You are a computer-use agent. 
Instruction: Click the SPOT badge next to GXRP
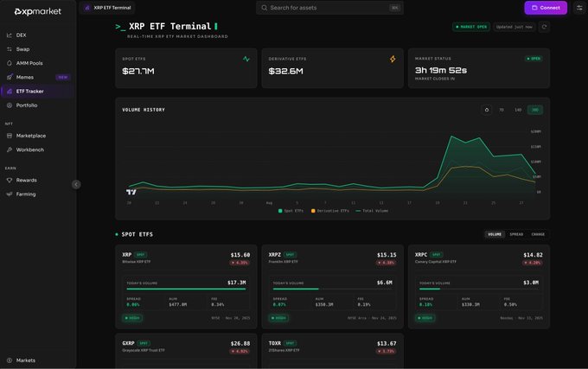[x=144, y=343]
